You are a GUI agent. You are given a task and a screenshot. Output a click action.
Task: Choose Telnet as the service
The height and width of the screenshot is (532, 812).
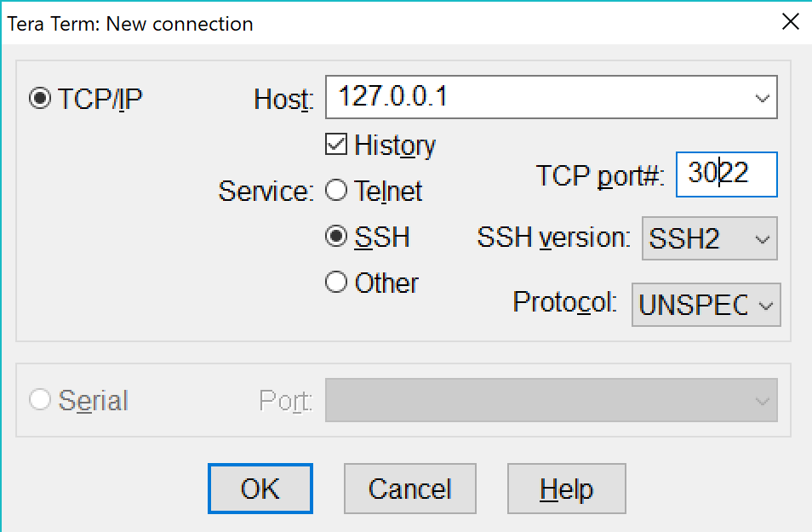pos(335,191)
